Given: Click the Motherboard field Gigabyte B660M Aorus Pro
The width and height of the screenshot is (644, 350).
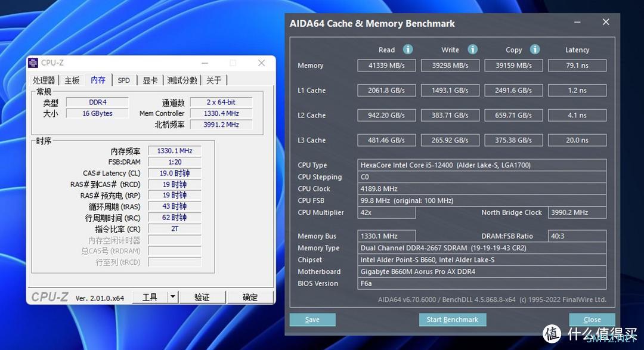Looking at the screenshot, I should (x=482, y=271).
